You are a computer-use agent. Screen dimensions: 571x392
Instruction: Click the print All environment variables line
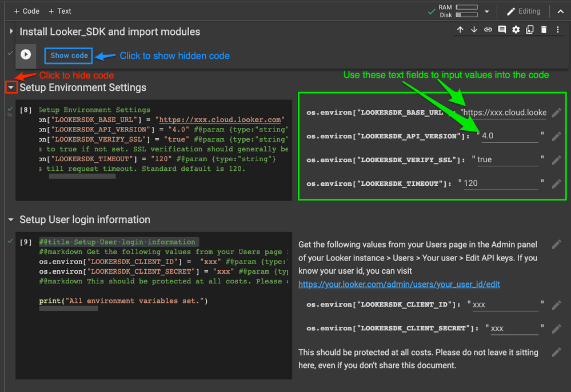tap(123, 301)
